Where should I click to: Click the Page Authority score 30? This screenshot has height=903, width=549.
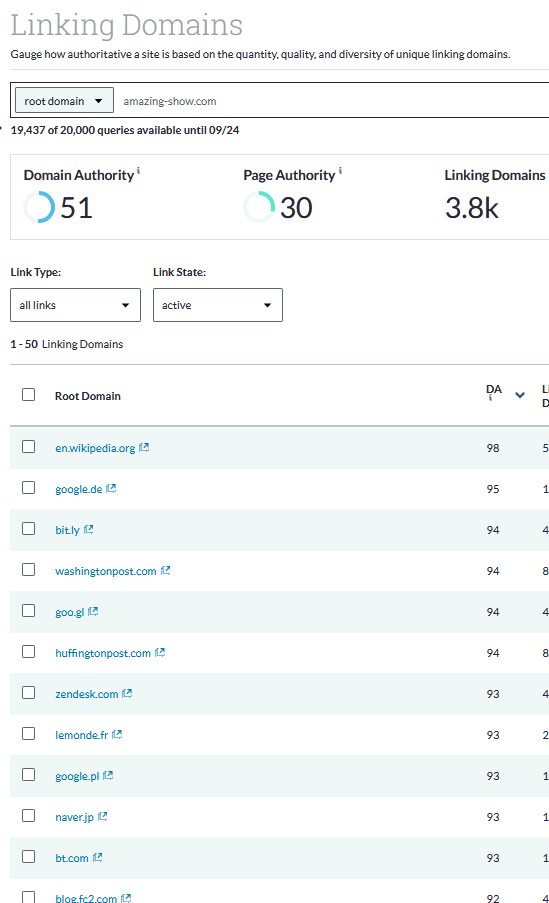pos(296,208)
